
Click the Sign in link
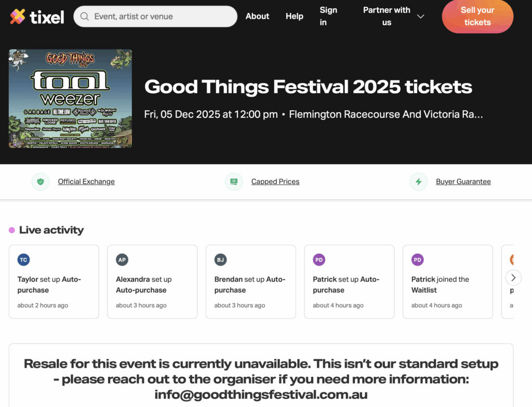(x=328, y=16)
